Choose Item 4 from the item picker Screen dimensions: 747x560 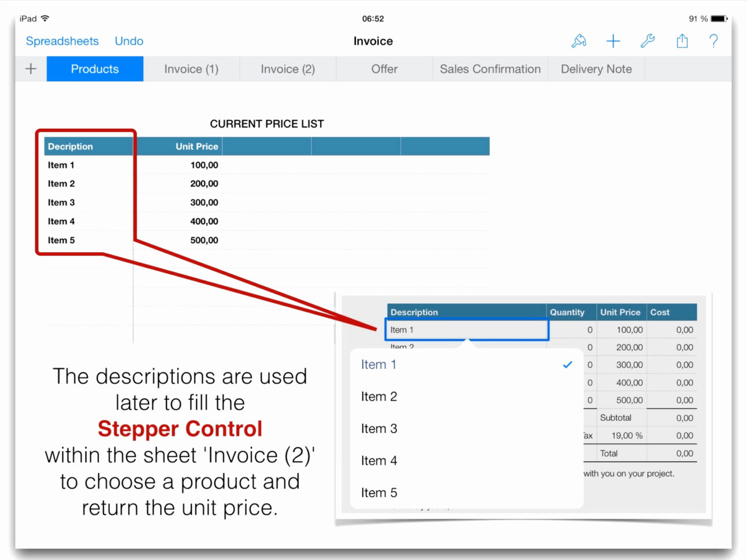click(378, 461)
